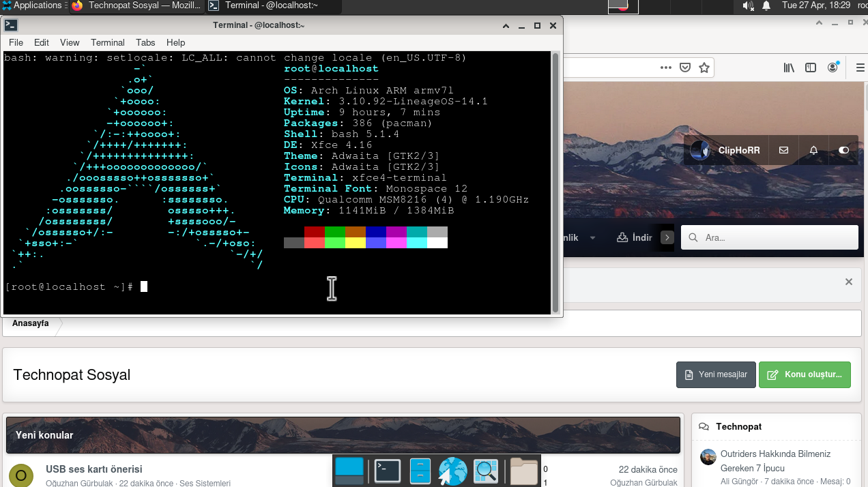868x487 pixels.
Task: Open the home folder icon in the dock
Action: pyautogui.click(x=524, y=471)
